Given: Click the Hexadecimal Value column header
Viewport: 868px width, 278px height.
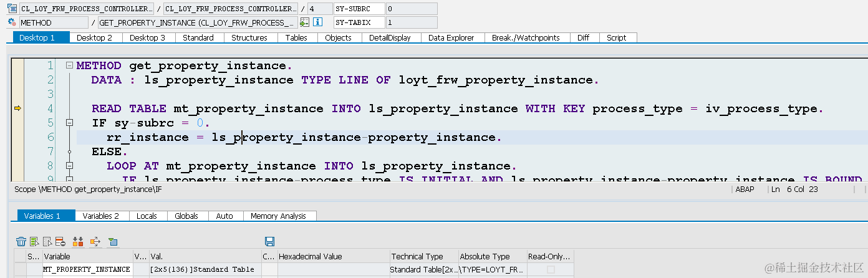Looking at the screenshot, I should [333, 256].
